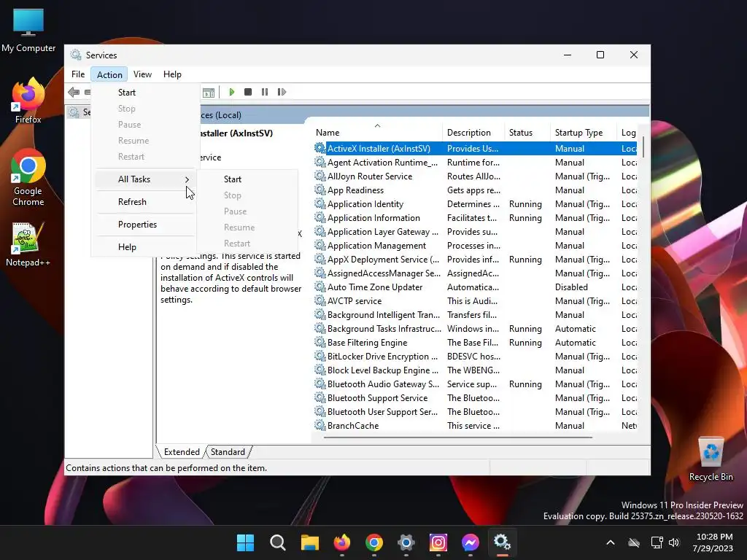Click the Pause Service toolbar icon

pyautogui.click(x=264, y=92)
